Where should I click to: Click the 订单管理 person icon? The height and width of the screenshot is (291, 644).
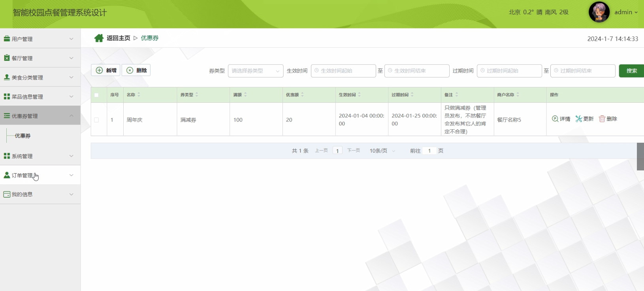(x=7, y=175)
